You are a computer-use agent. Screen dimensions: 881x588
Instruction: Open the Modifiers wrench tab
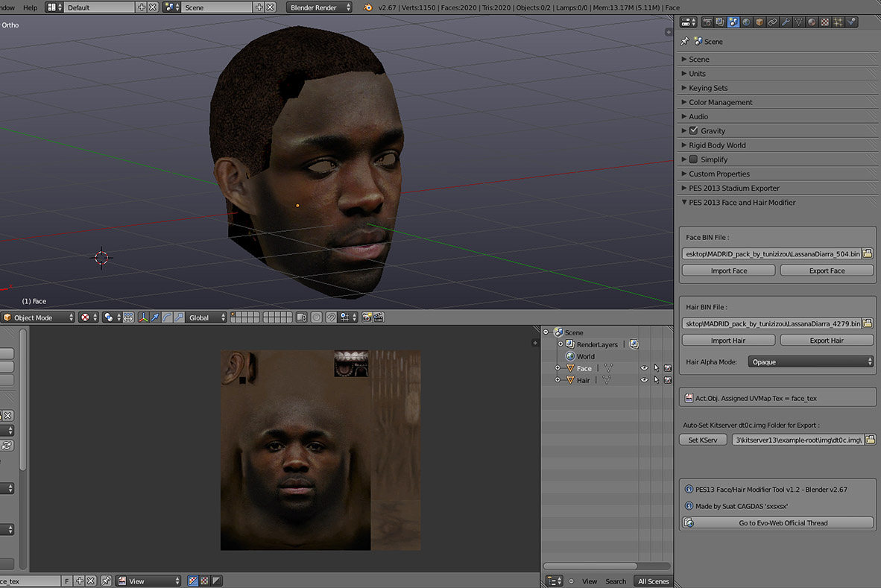786,22
